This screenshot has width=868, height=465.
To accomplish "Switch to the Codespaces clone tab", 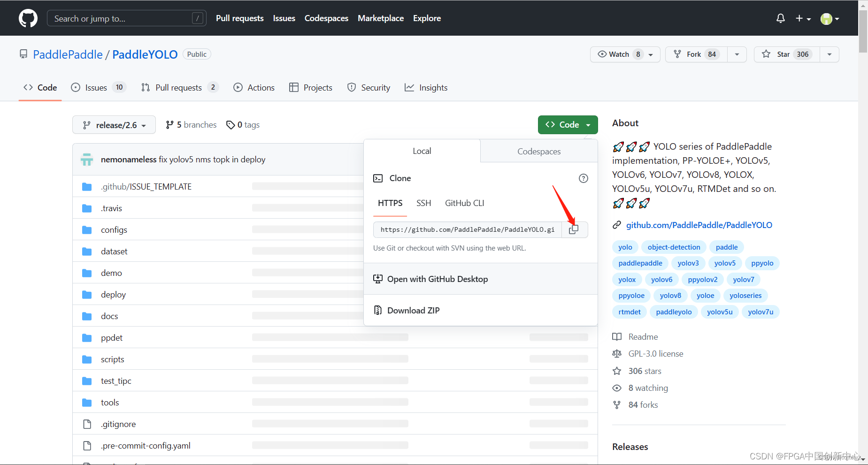I will [x=539, y=151].
